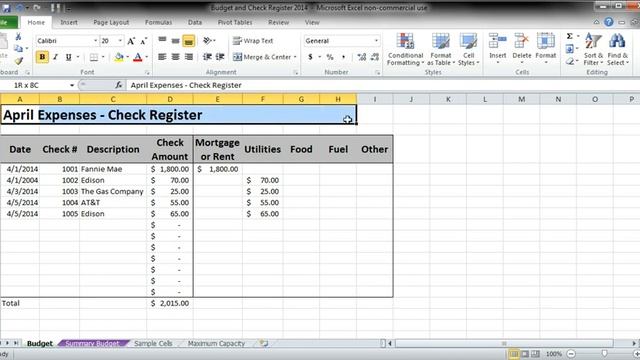Click the Clear eraser icon
640x360 pixels.
click(x=570, y=62)
